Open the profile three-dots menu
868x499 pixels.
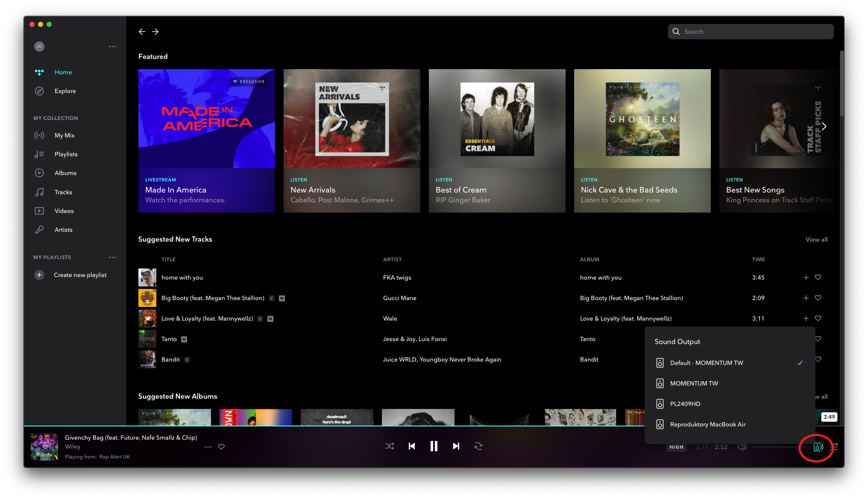point(112,47)
